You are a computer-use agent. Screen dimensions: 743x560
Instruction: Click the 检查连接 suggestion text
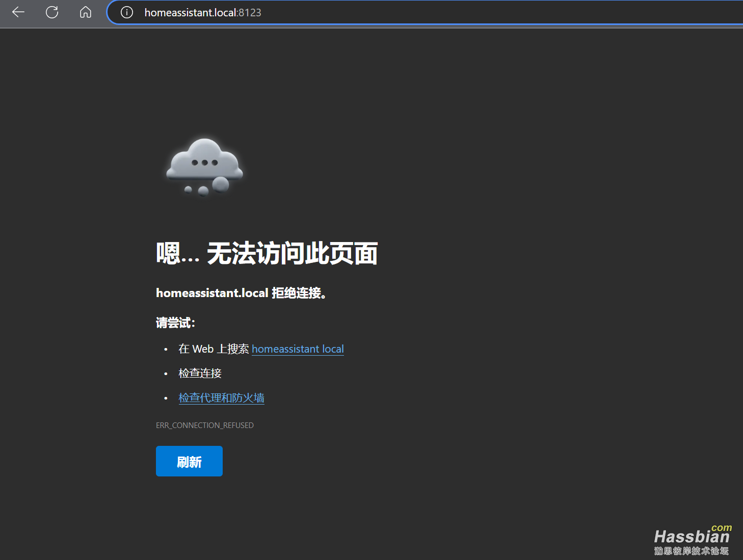click(x=200, y=374)
